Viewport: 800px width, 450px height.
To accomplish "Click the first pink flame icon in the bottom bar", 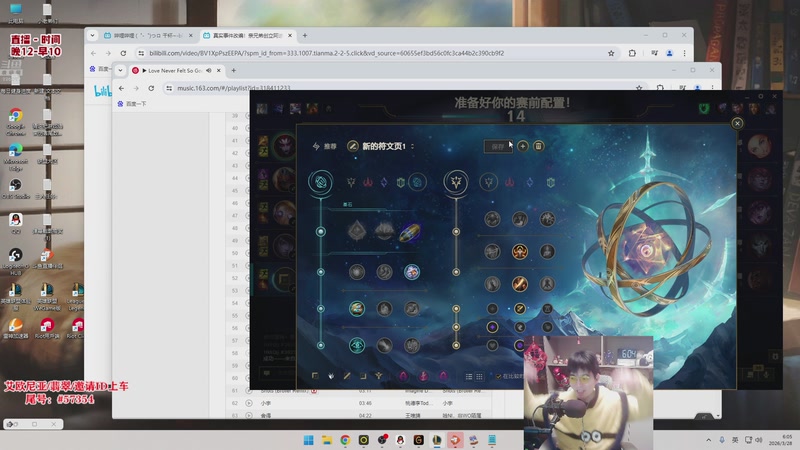I will [x=404, y=376].
